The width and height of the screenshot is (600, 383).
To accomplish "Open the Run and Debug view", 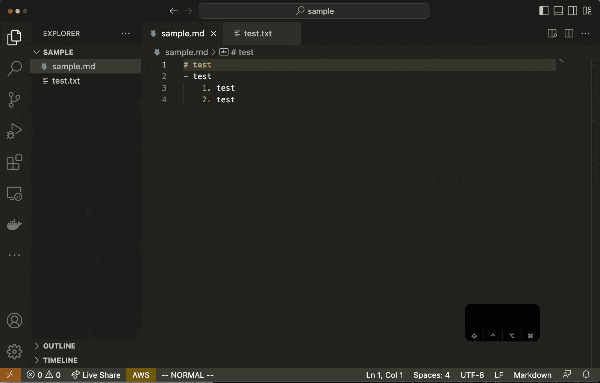I will [14, 131].
